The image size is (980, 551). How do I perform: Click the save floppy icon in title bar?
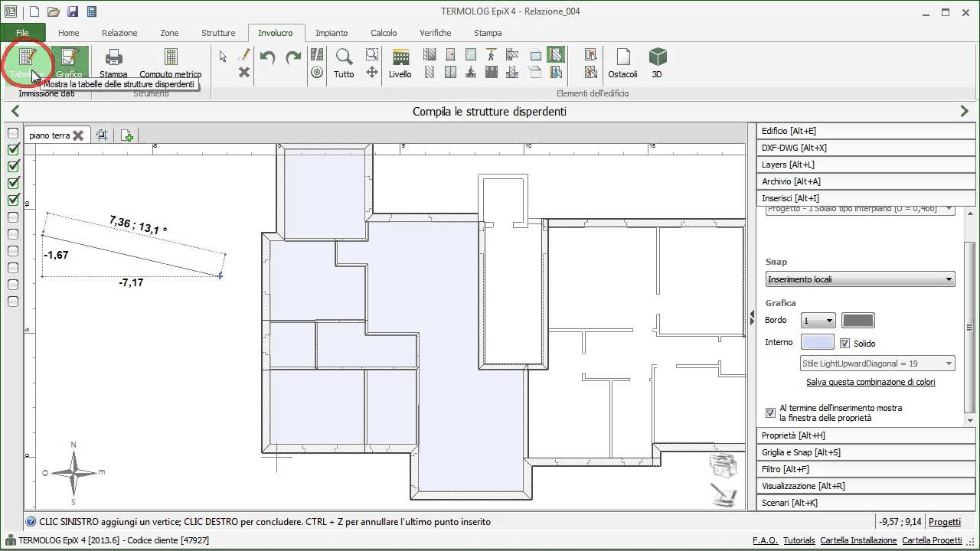coord(73,11)
